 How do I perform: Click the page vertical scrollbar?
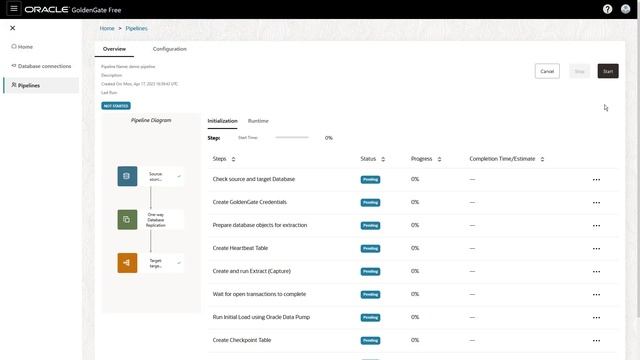[638, 167]
